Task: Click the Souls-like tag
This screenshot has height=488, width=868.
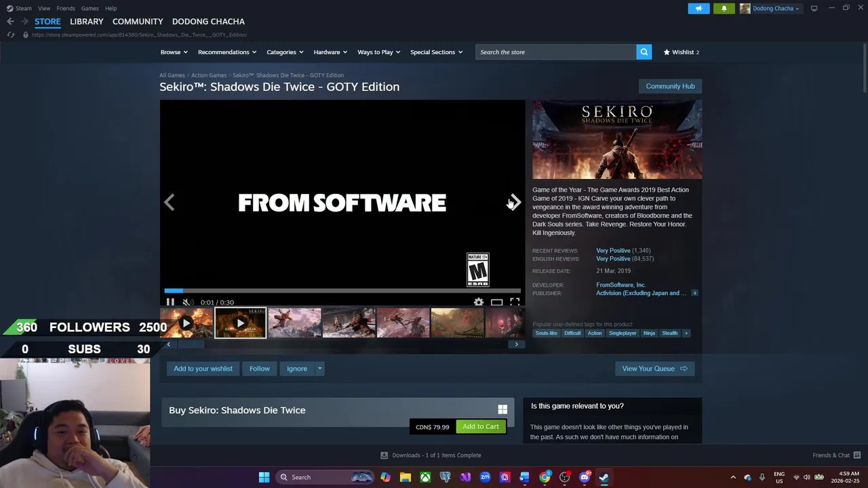Action: click(546, 333)
